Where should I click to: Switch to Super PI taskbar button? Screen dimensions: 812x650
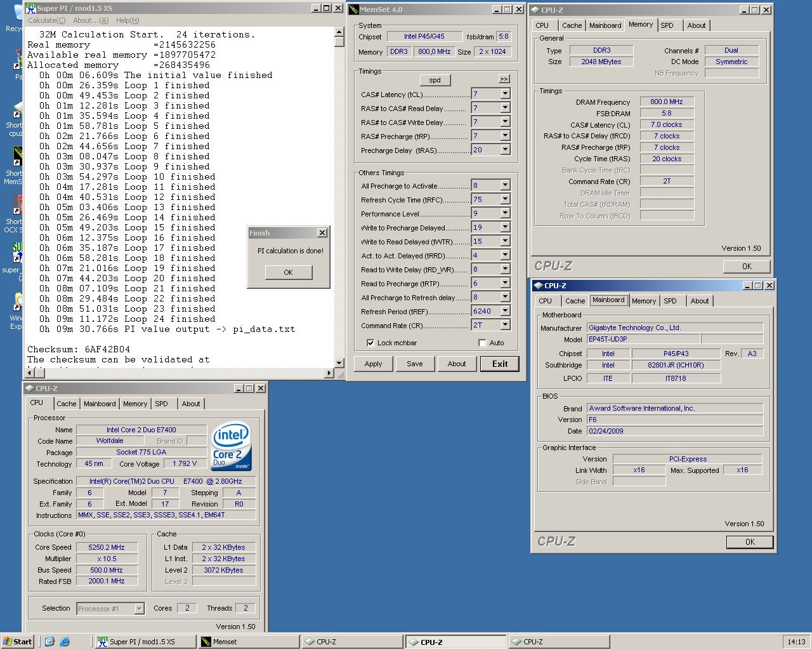pos(145,642)
